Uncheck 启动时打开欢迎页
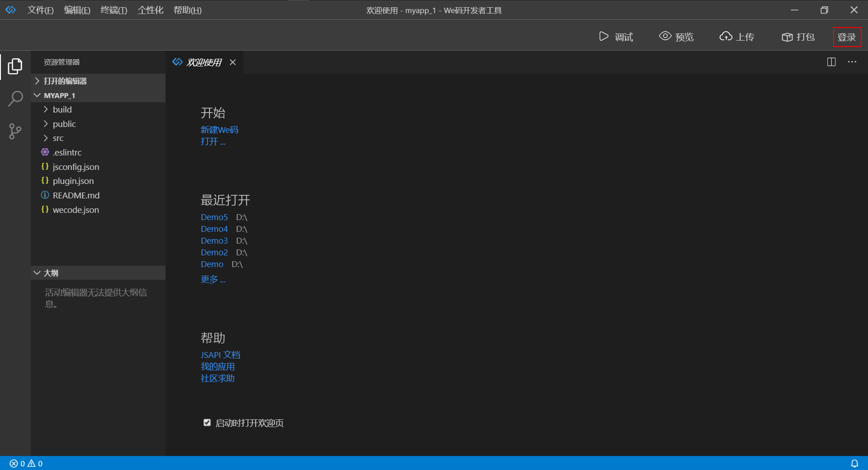The image size is (868, 470). 207,423
